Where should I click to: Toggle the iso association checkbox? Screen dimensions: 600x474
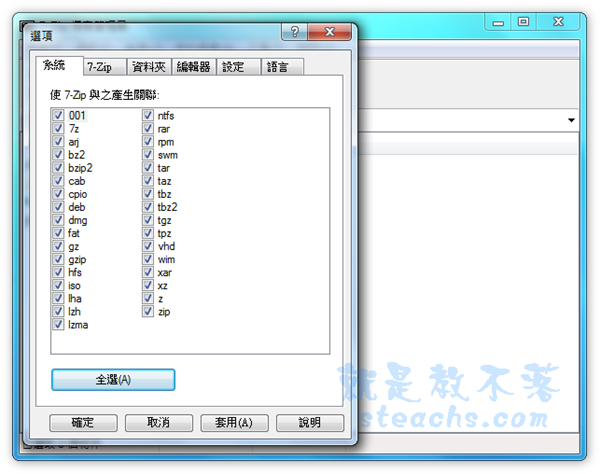(58, 285)
